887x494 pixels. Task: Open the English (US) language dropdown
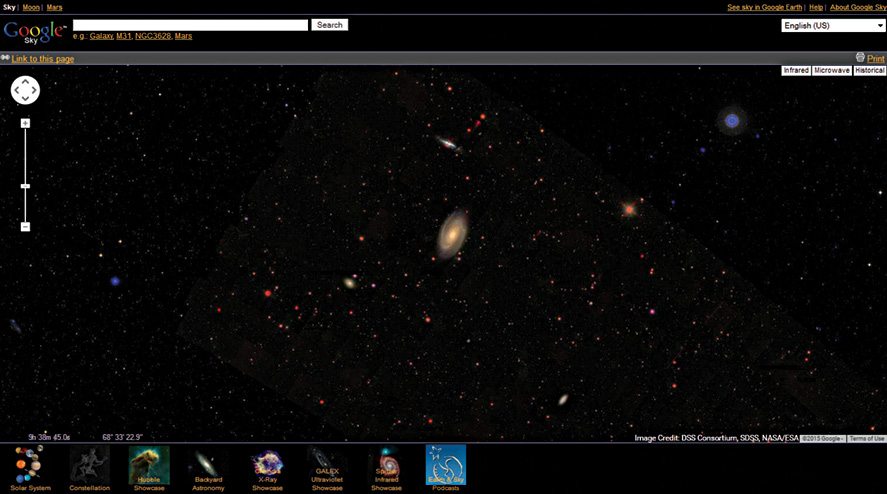pos(832,25)
